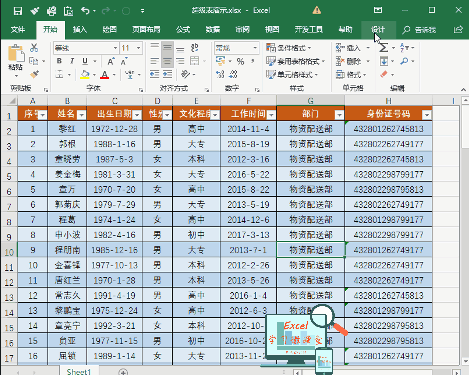Cut selection with the scissors icon
The image size is (469, 375).
(x=34, y=48)
